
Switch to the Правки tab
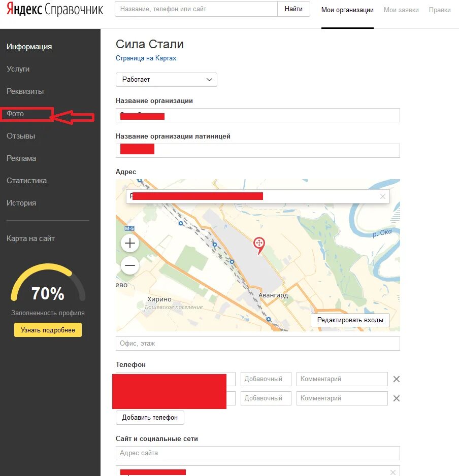click(x=440, y=10)
